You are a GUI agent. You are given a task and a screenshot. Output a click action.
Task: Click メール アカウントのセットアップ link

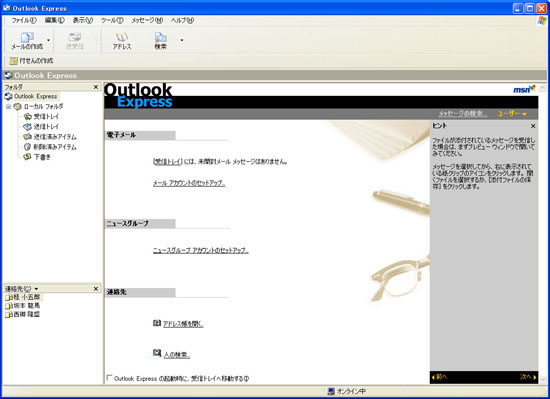click(x=189, y=183)
